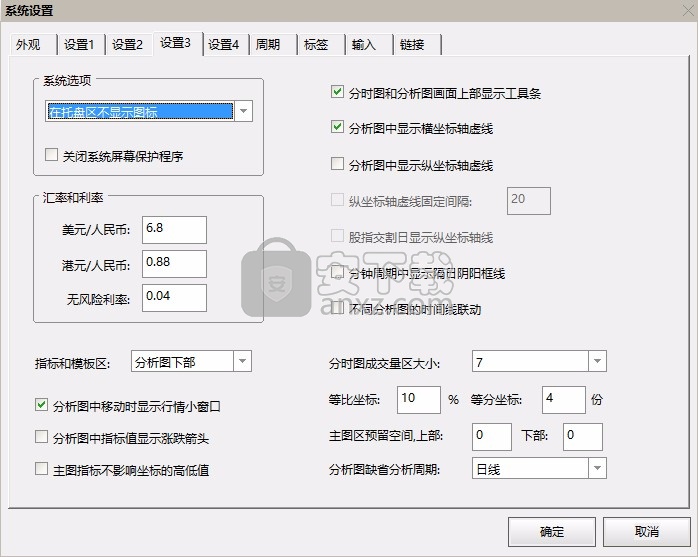Uncheck 分析图中移动时显示行情小窗口

tap(41, 405)
